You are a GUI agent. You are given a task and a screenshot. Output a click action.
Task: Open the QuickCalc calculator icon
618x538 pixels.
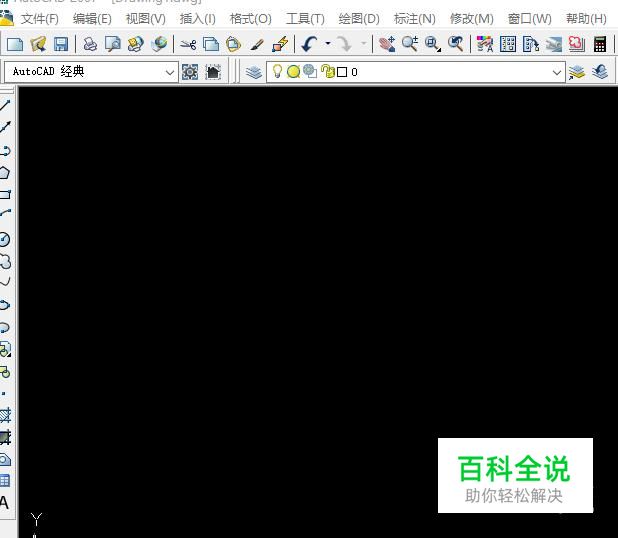[599, 44]
